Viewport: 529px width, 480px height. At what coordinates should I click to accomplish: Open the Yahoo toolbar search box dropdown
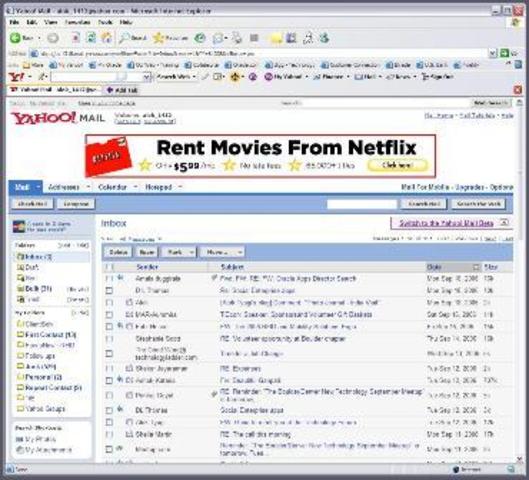(x=146, y=77)
